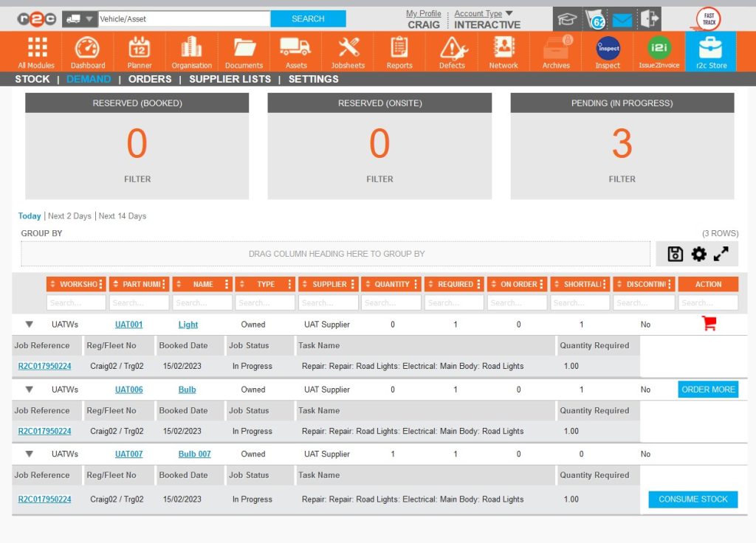756x543 pixels.
Task: Open the Dashboard module
Action: 88,52
